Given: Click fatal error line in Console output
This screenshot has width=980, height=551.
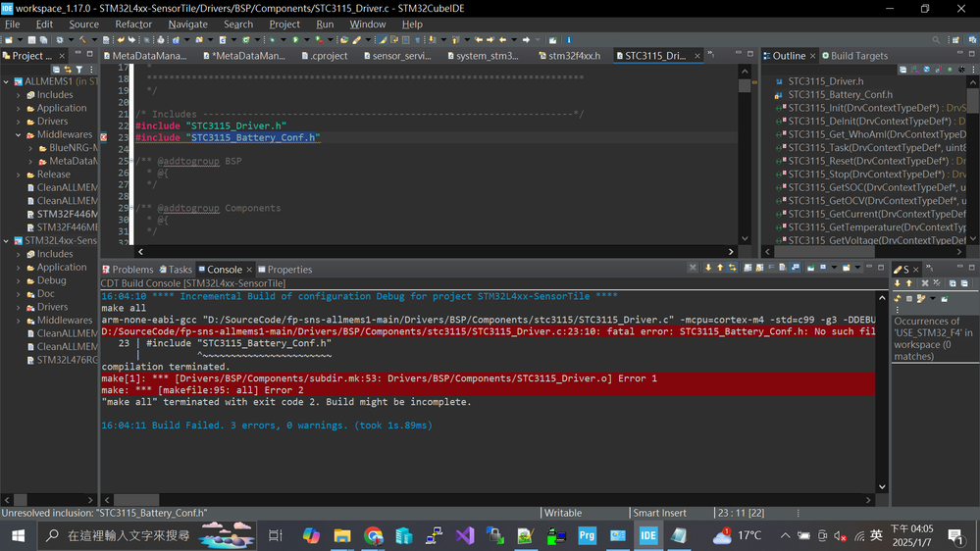Looking at the screenshot, I should tap(489, 331).
